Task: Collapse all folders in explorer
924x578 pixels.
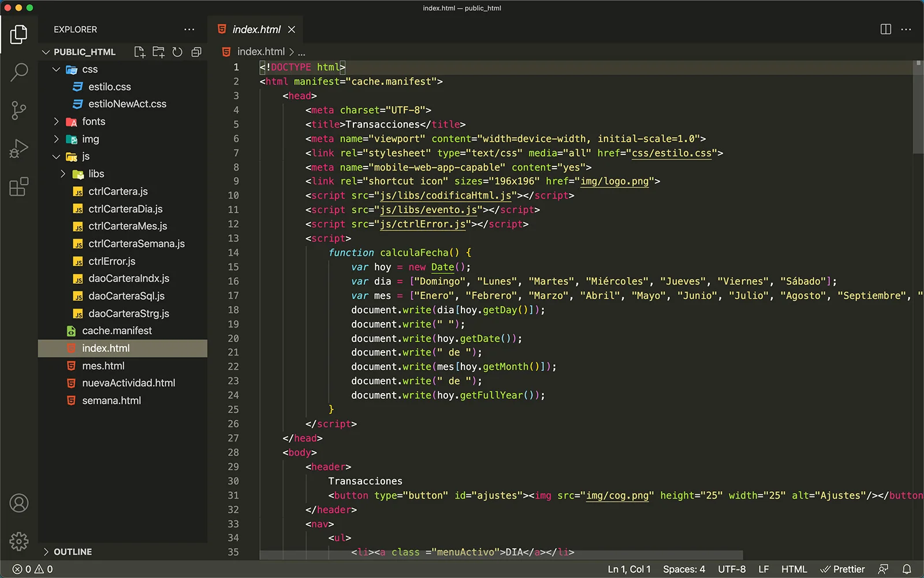Action: pos(196,52)
